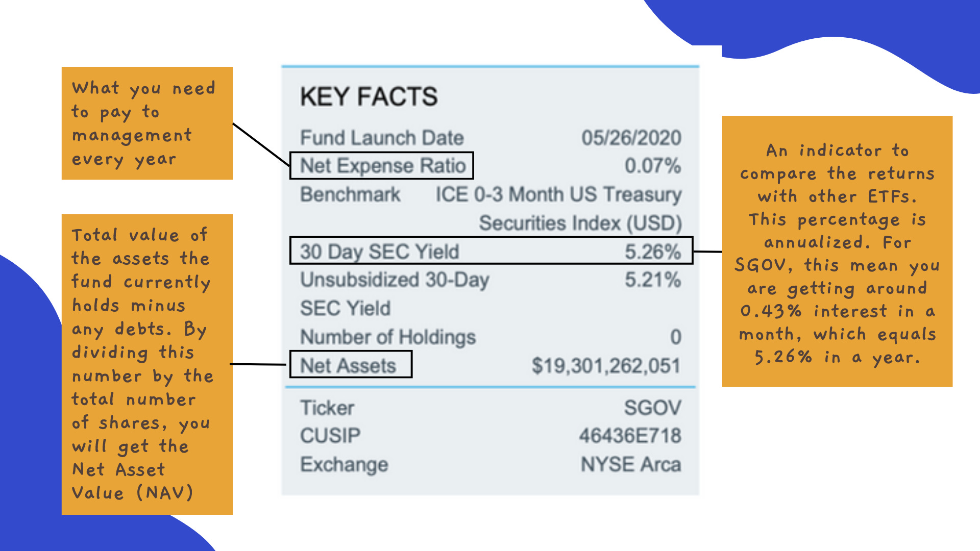Click the 30 Day SEC Yield label

click(379, 252)
